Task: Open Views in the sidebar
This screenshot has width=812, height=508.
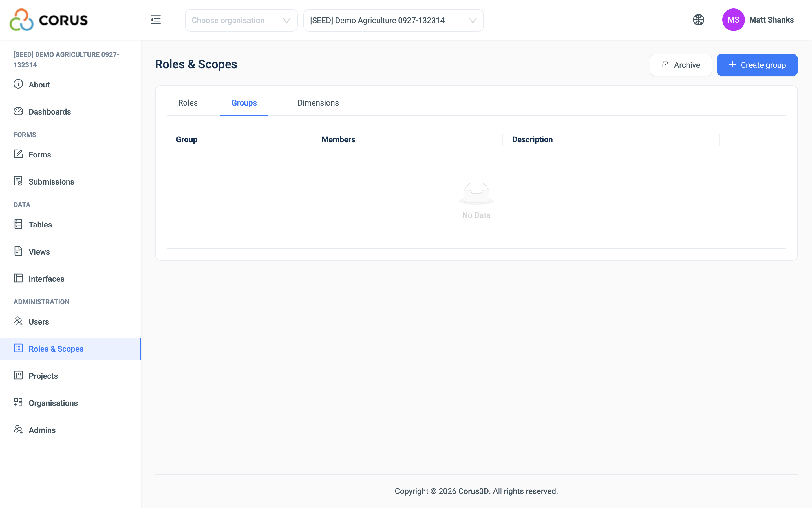Action: (70, 252)
